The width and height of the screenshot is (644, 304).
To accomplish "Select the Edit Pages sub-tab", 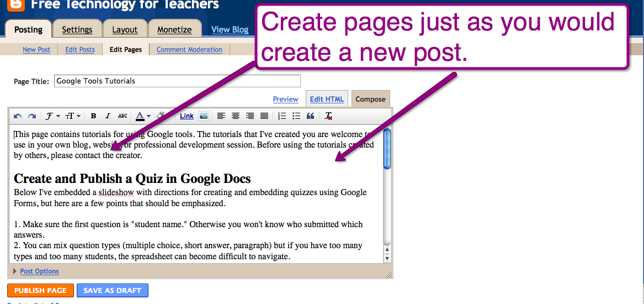I will pyautogui.click(x=126, y=49).
